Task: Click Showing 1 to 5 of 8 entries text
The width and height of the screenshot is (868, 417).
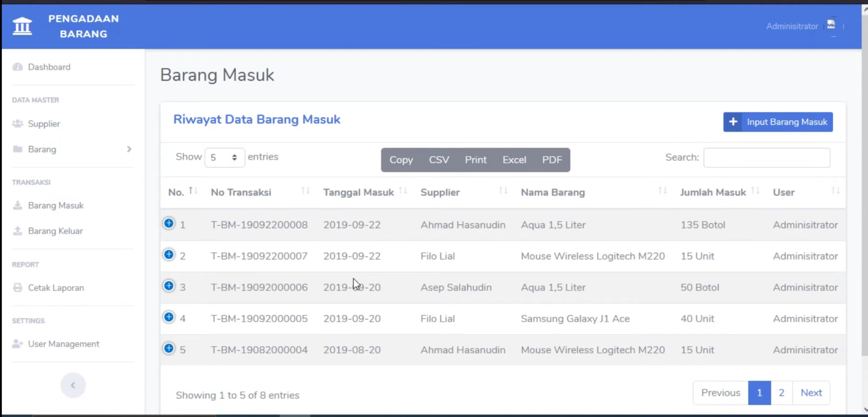Action: 237,395
